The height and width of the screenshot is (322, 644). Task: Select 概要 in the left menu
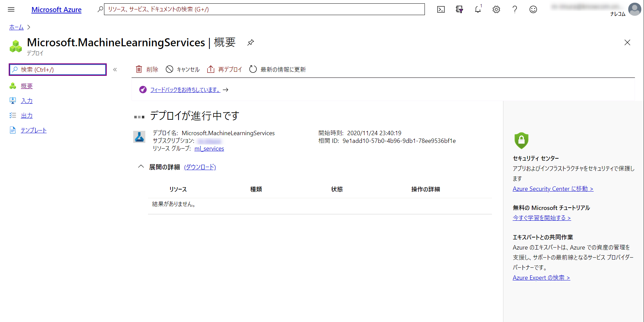tap(27, 86)
